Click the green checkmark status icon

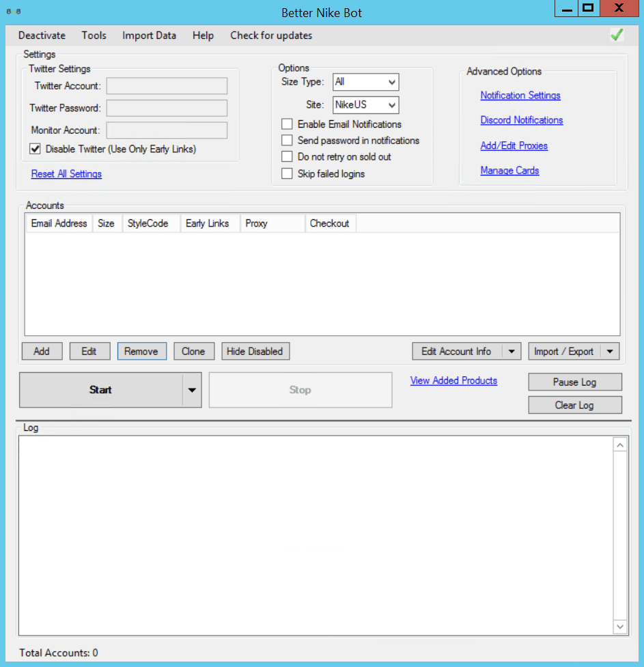[x=617, y=35]
